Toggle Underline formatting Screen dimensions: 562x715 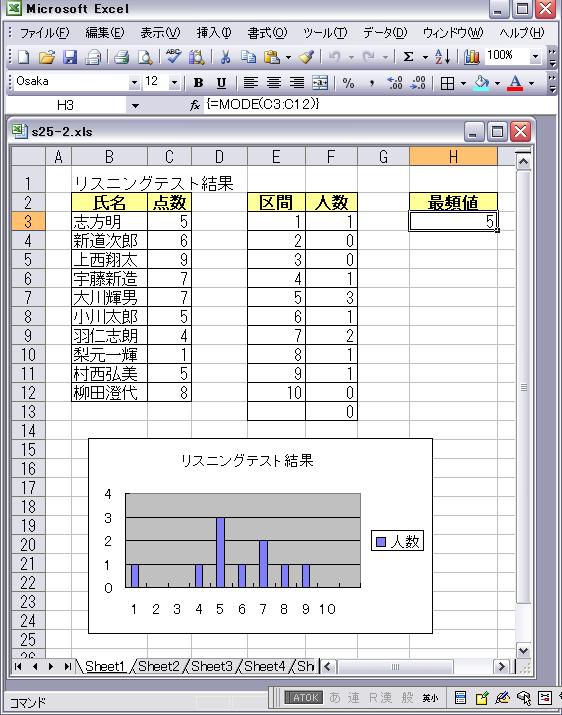pyautogui.click(x=221, y=83)
